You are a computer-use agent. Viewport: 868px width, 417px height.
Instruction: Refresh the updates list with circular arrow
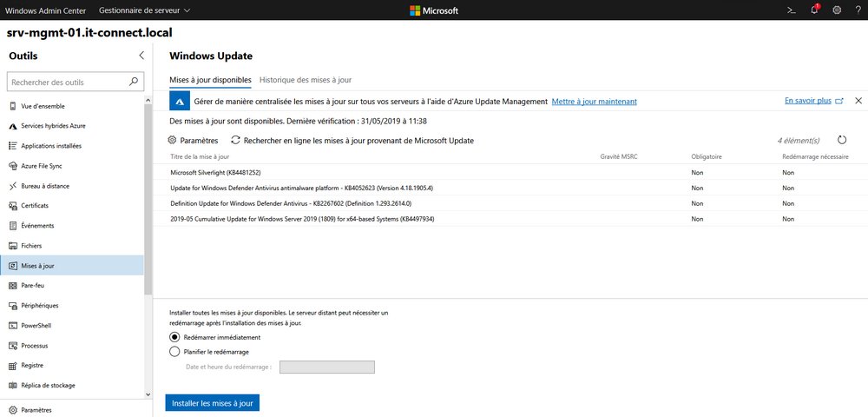pyautogui.click(x=841, y=140)
